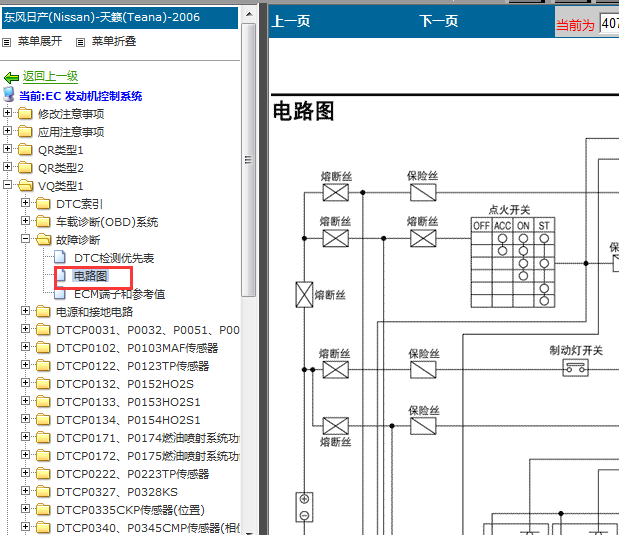The height and width of the screenshot is (535, 619).
Task: Click the open folder icon of 故障诊断
Action: tap(44, 240)
